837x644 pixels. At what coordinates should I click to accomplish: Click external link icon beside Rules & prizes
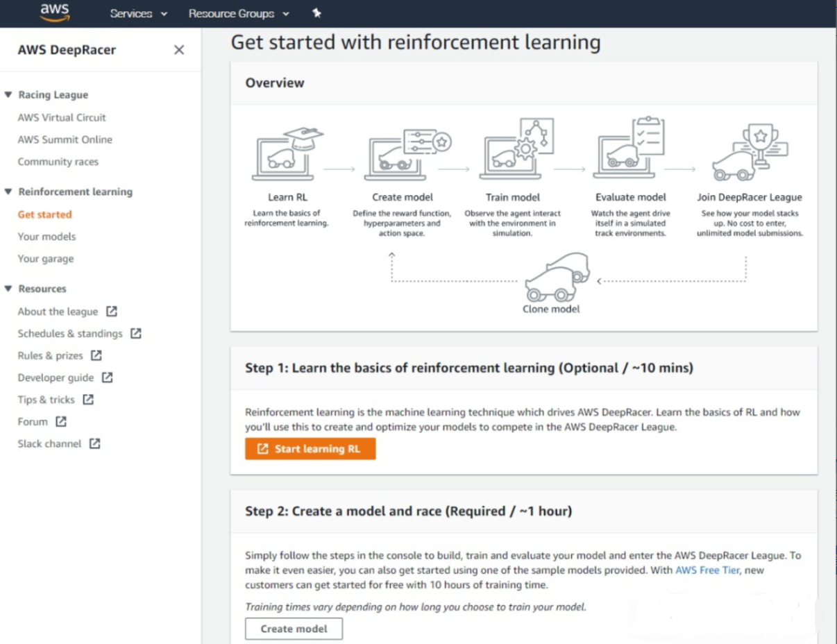pos(96,355)
